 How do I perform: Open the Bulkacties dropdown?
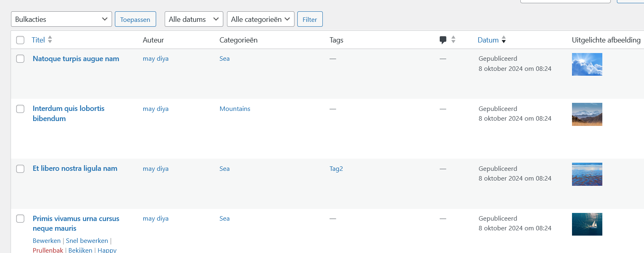(x=61, y=19)
